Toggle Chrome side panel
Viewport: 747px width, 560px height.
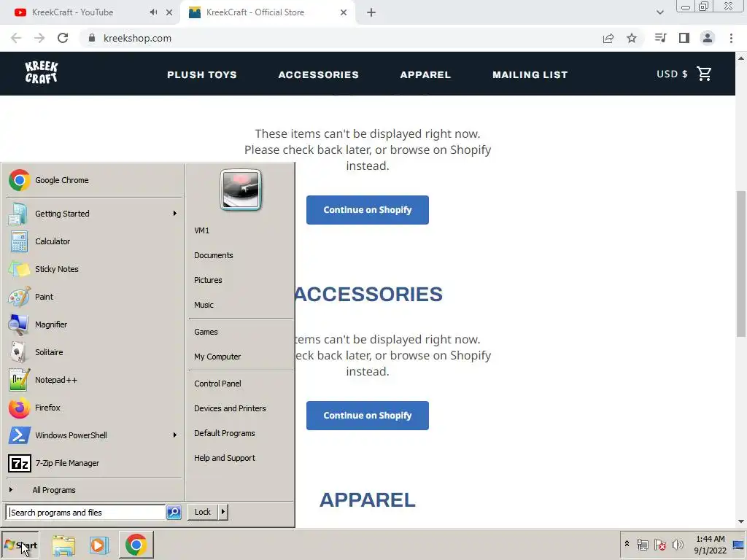point(684,38)
